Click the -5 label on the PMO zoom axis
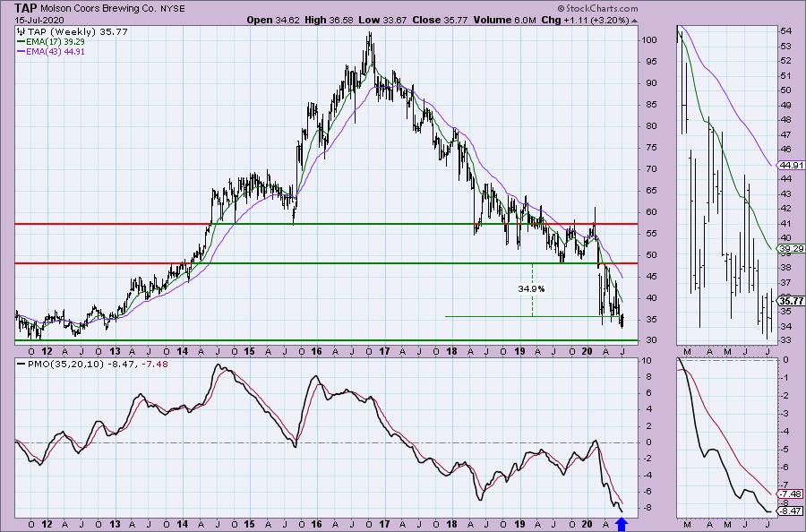This screenshot has height=532, width=806. pos(786,450)
